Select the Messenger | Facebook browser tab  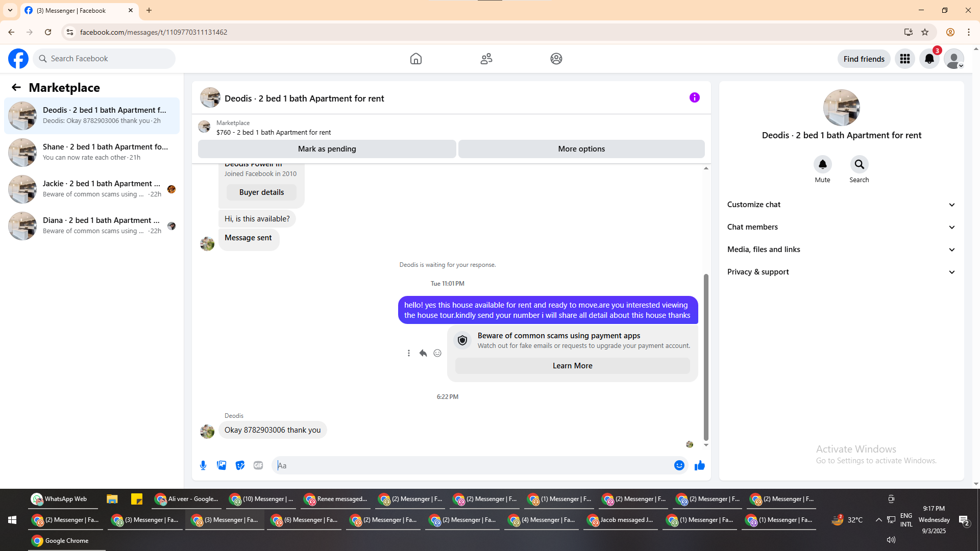(x=79, y=11)
